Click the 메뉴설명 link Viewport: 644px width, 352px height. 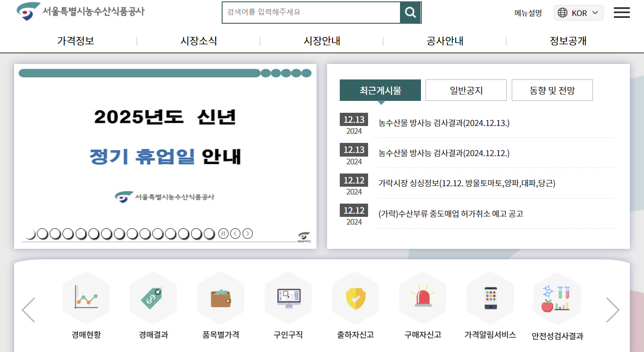528,13
